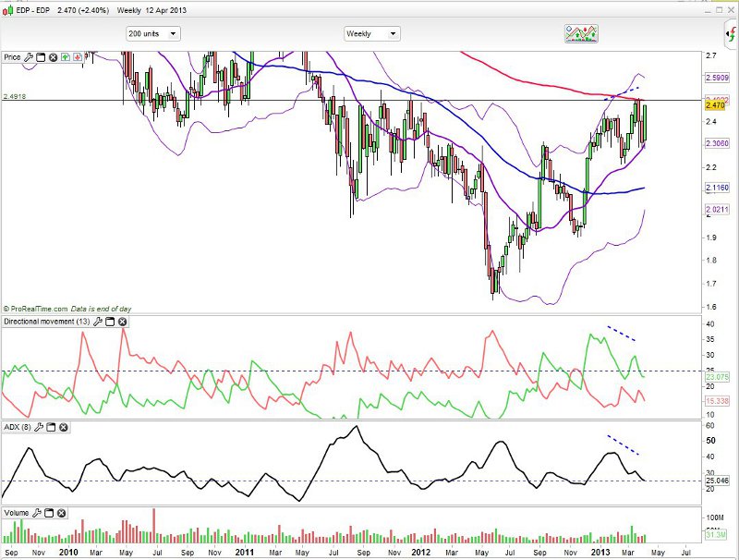This screenshot has height=560, width=739.
Task: Click the 15.338 red DI value label
Action: (x=717, y=401)
